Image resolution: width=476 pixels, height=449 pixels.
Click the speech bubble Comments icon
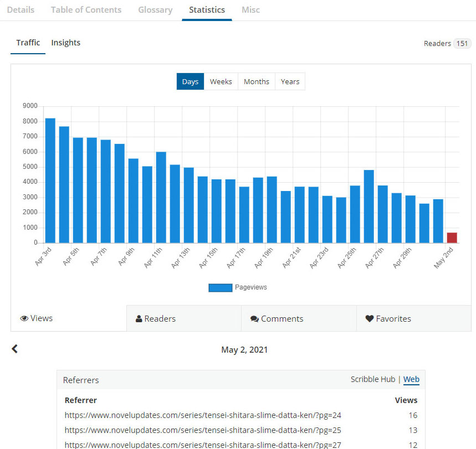coord(254,319)
